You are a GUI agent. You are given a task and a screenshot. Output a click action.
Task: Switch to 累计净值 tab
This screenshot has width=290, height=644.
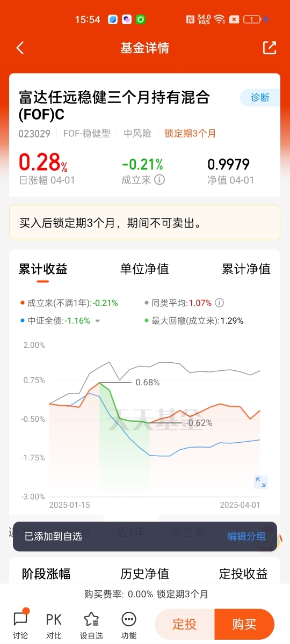coord(246,269)
